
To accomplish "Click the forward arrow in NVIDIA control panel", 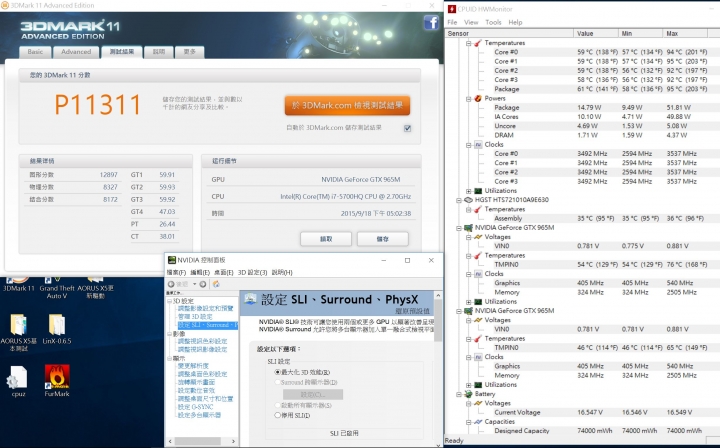I will click(x=202, y=284).
